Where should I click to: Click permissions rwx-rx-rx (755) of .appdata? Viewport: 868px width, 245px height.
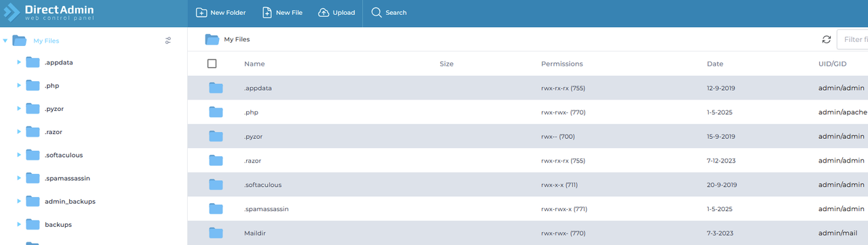[x=563, y=88]
